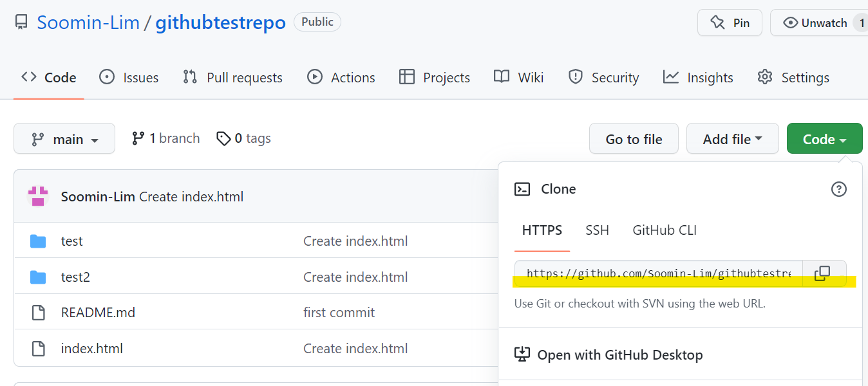Click the Soomin-Lim pink avatar image

[x=38, y=196]
